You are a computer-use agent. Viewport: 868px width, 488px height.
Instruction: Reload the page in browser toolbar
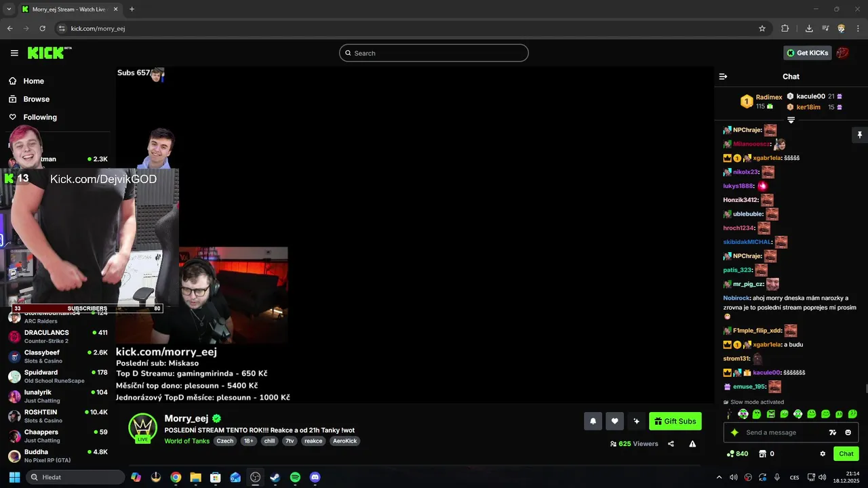(x=42, y=28)
